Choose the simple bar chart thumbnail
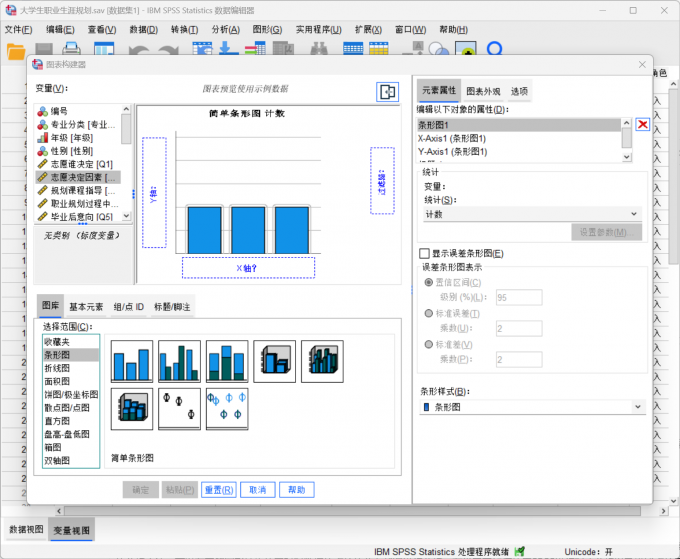The height and width of the screenshot is (559, 680). [132, 361]
